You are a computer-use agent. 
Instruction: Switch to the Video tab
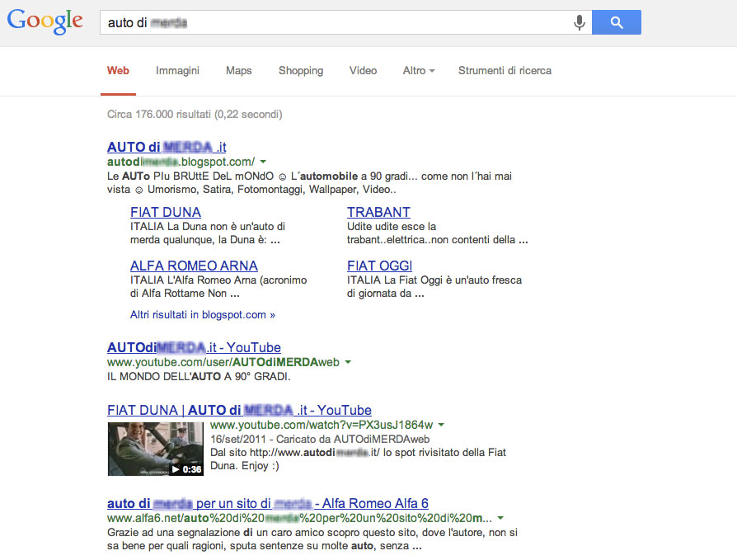tap(363, 71)
